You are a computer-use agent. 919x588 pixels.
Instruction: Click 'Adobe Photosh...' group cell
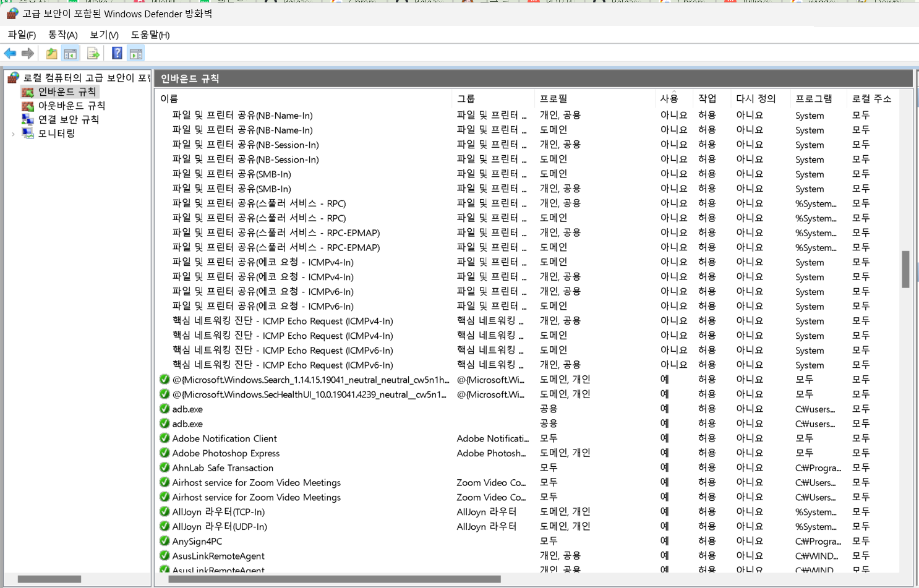(x=491, y=453)
